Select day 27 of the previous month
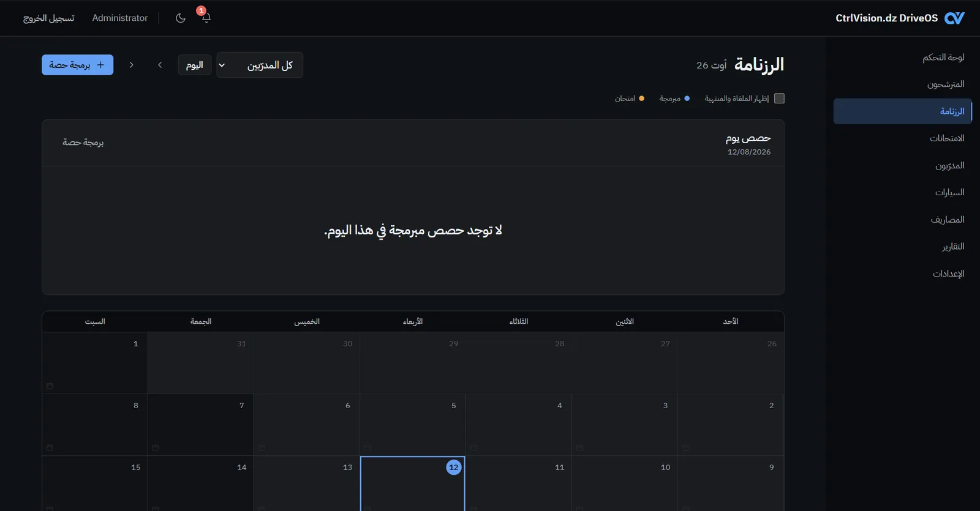980x511 pixels. (x=625, y=363)
